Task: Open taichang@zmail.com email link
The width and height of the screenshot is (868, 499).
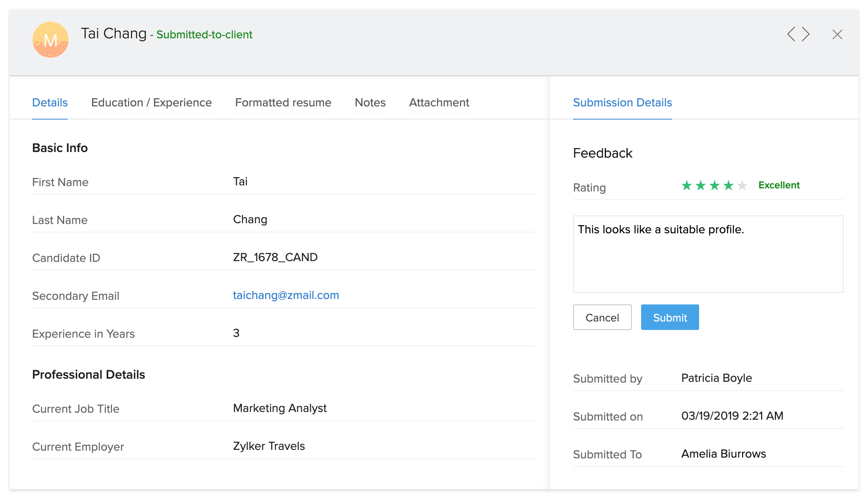Action: click(x=286, y=295)
